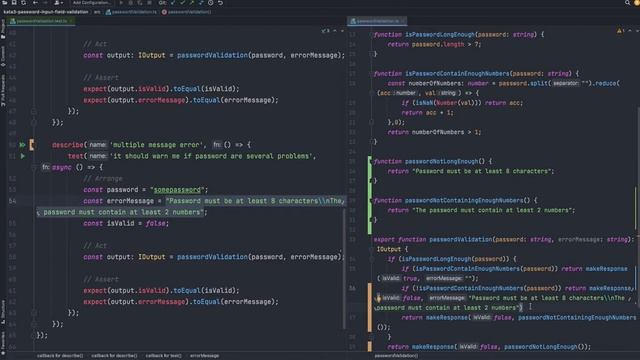Collapse the isPasswordLongEnough function fold marker
The width and height of the screenshot is (640, 360).
[371, 35]
